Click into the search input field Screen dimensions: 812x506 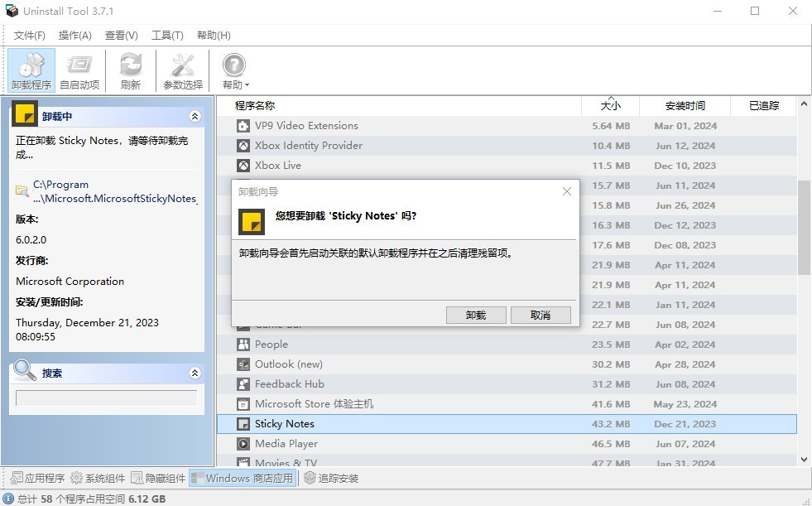107,398
